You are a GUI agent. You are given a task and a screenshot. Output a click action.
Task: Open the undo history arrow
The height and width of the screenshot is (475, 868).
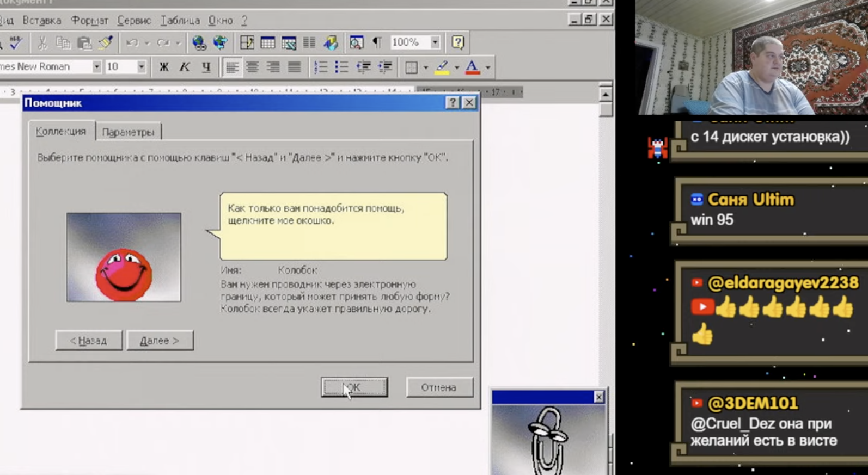[147, 43]
